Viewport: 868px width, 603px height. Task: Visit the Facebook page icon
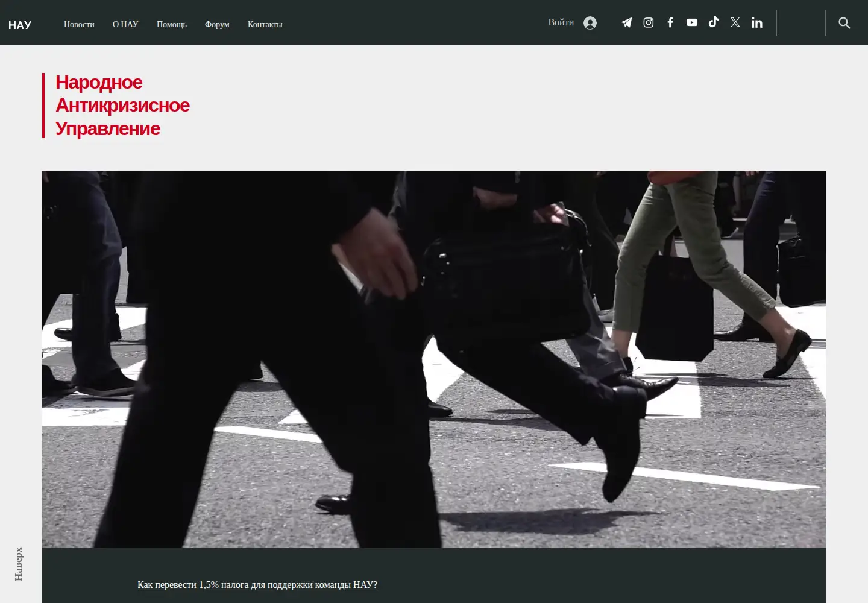pos(670,22)
